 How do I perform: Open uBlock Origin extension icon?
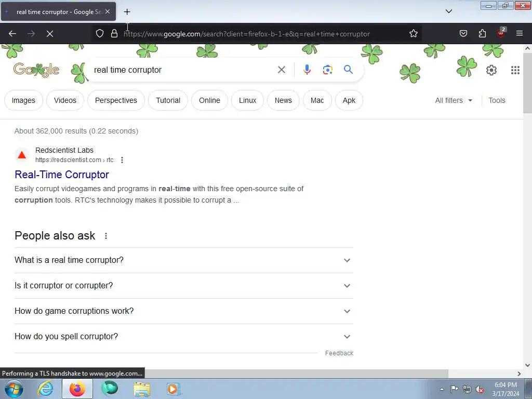[x=501, y=33]
